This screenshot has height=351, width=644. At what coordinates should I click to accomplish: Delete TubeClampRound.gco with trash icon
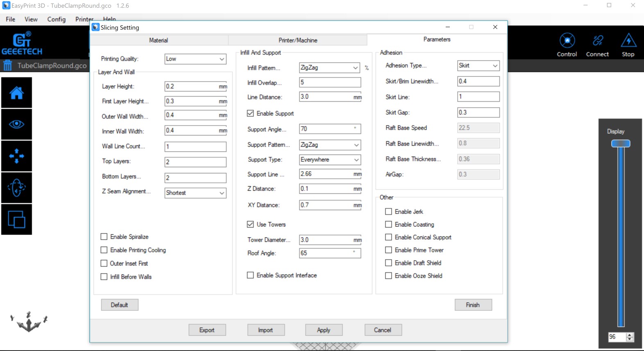(8, 65)
